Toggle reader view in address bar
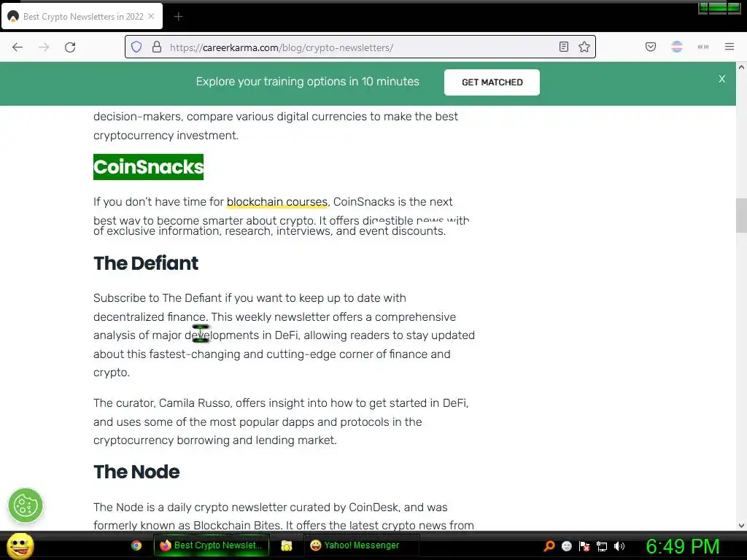The height and width of the screenshot is (560, 747). click(x=564, y=47)
